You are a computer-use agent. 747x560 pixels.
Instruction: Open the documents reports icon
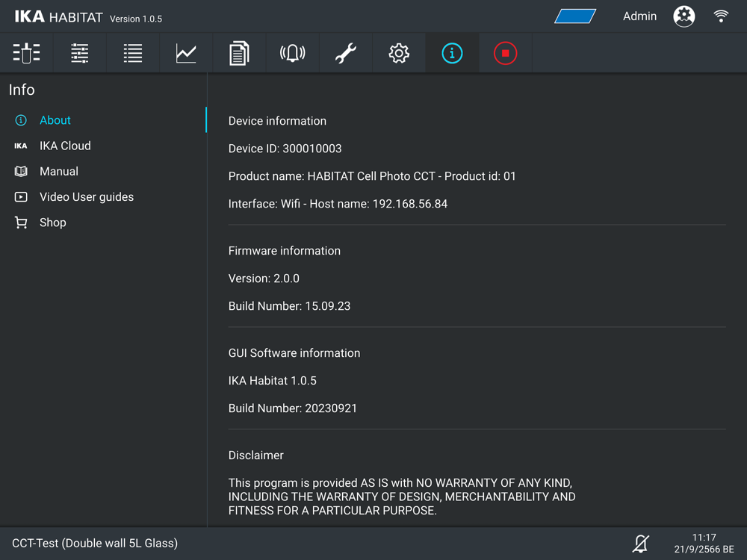[x=239, y=53]
